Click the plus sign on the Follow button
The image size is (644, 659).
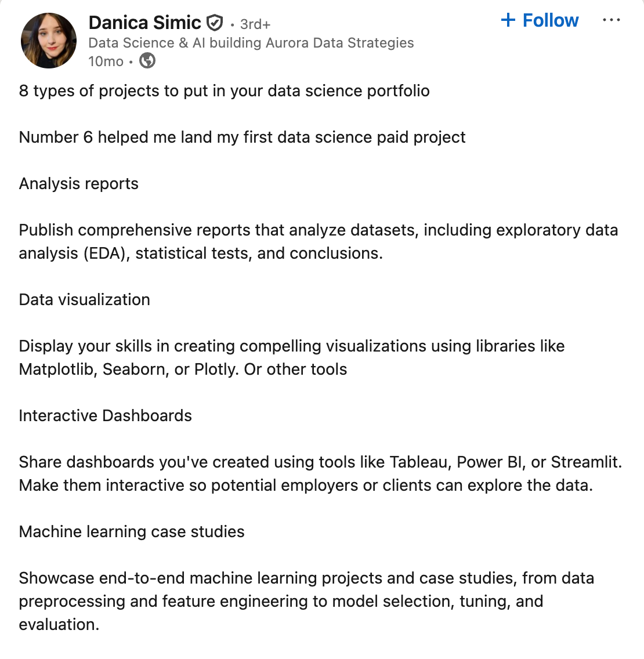[x=508, y=20]
